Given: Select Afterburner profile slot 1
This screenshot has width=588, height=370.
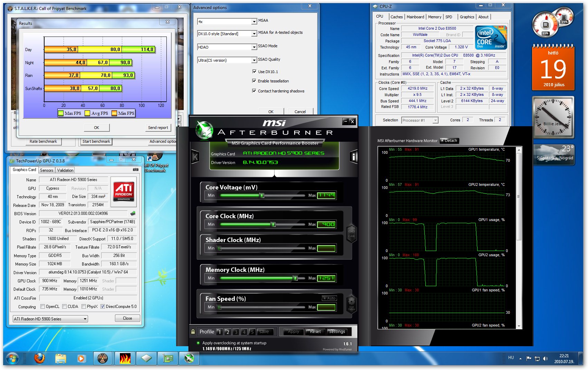Looking at the screenshot, I should [x=219, y=332].
